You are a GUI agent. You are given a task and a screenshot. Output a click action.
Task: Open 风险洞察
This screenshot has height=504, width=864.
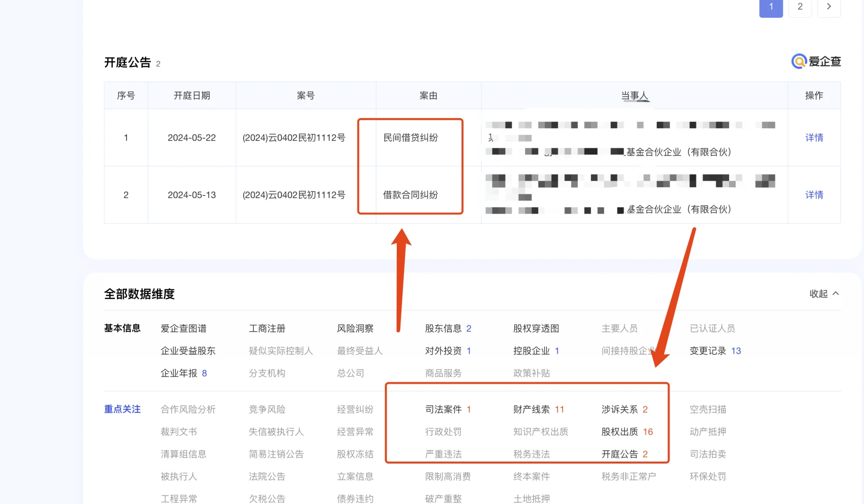pyautogui.click(x=355, y=329)
